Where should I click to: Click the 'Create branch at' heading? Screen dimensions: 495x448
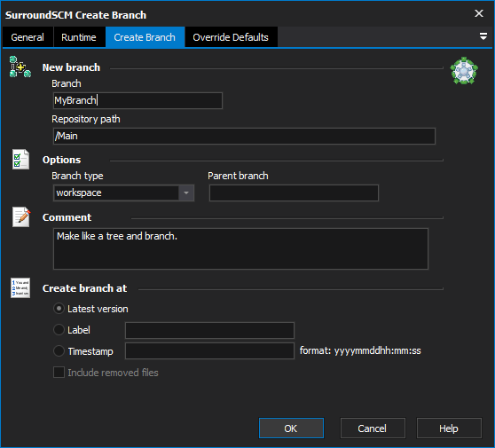coord(84,288)
